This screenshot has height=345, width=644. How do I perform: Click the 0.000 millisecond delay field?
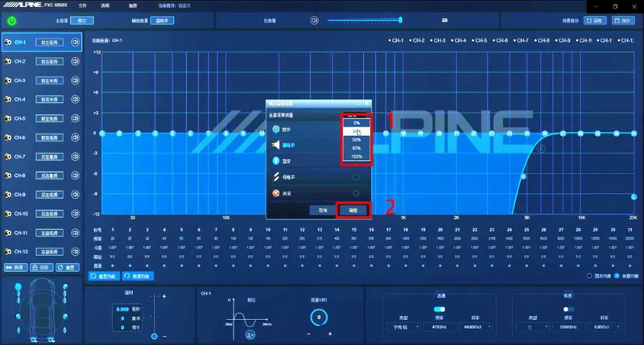click(x=122, y=310)
